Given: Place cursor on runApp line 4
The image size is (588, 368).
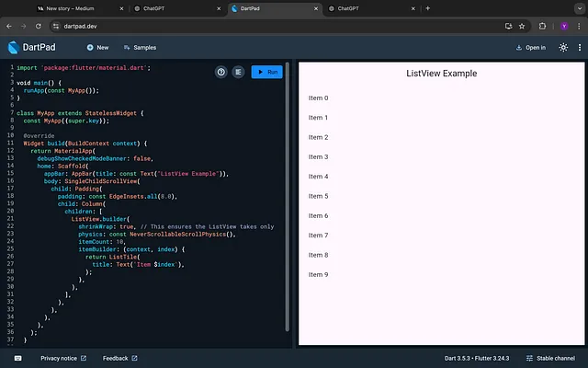Looking at the screenshot, I should pos(62,90).
